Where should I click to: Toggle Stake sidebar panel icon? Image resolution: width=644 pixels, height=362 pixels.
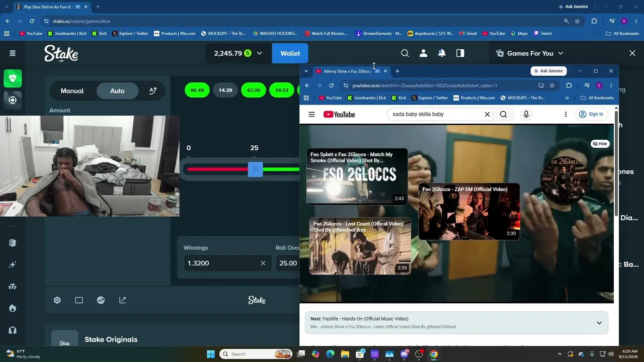click(460, 53)
